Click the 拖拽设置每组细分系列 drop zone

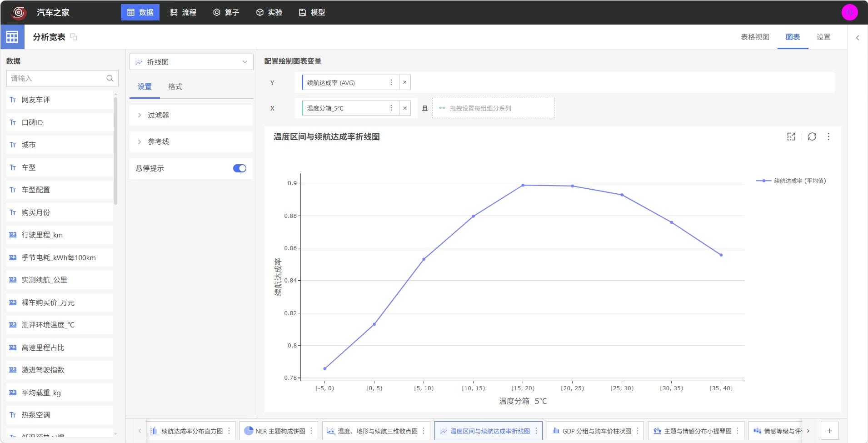[493, 108]
